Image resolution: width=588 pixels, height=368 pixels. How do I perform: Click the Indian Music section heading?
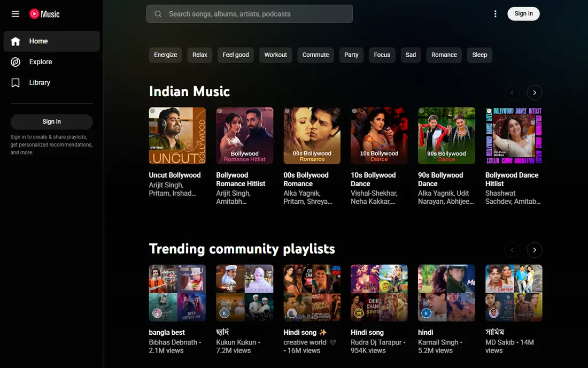(189, 91)
